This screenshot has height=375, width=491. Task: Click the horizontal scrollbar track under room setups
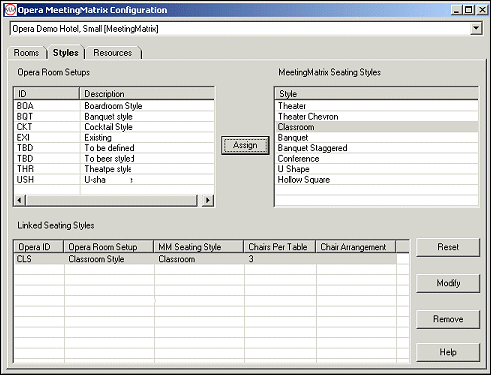(x=112, y=200)
